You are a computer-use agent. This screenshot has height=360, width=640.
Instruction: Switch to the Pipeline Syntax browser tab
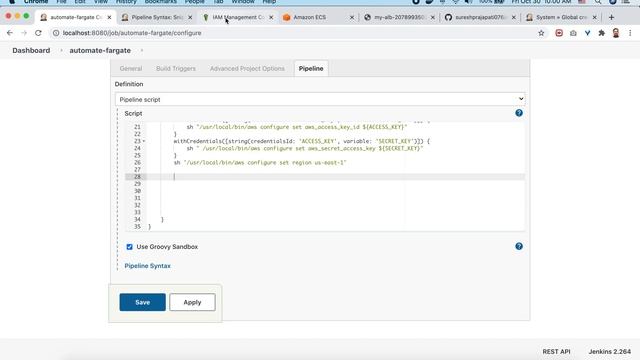pyautogui.click(x=157, y=17)
